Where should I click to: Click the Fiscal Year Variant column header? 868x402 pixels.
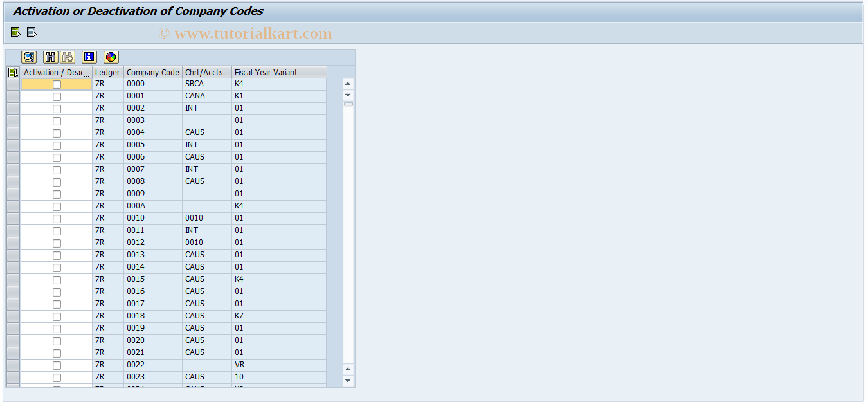tap(279, 73)
